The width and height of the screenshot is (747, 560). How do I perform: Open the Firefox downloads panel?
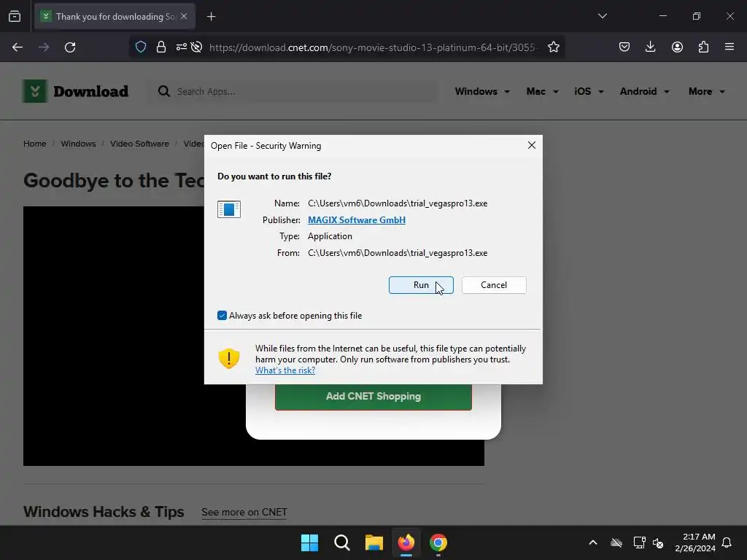pyautogui.click(x=650, y=47)
